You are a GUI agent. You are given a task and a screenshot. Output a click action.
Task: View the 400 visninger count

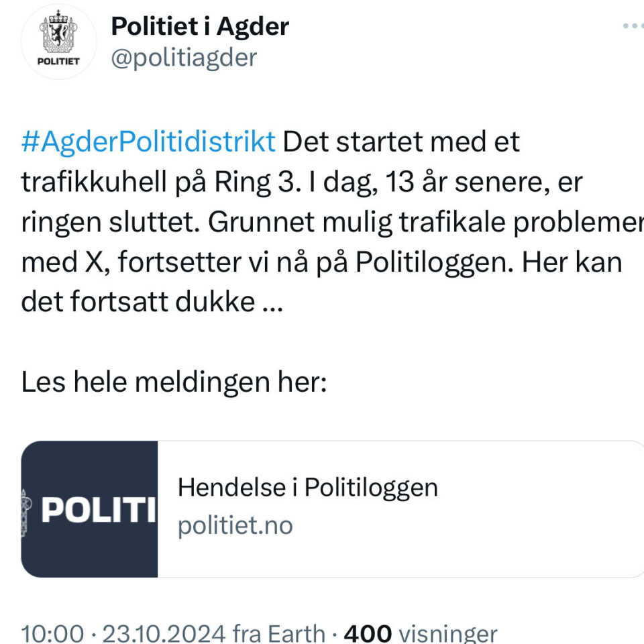[420, 633]
